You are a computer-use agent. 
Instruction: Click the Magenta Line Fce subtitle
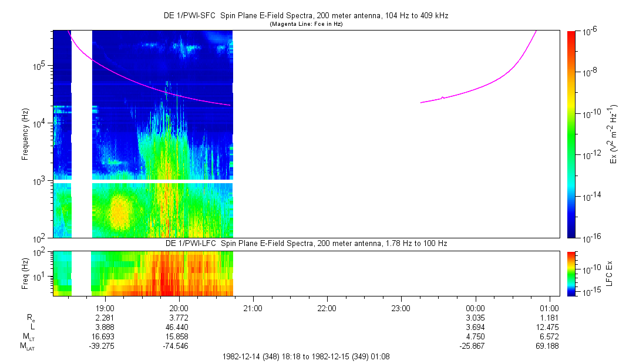[306, 24]
